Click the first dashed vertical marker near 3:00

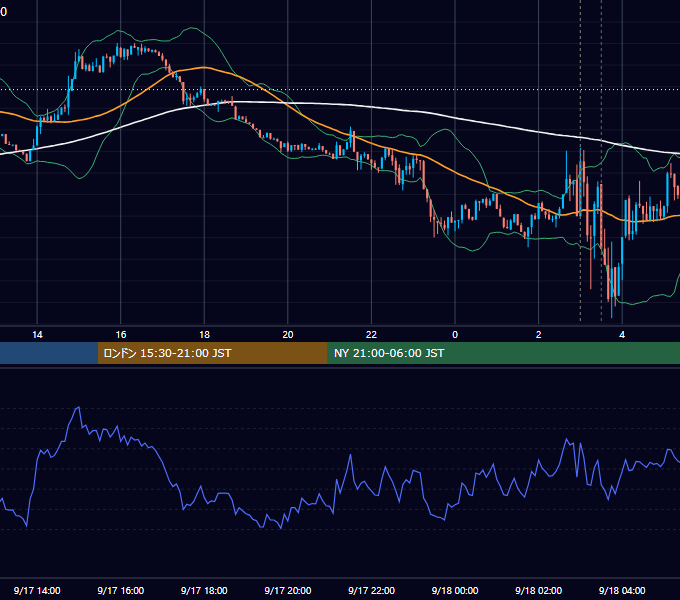pyautogui.click(x=581, y=160)
